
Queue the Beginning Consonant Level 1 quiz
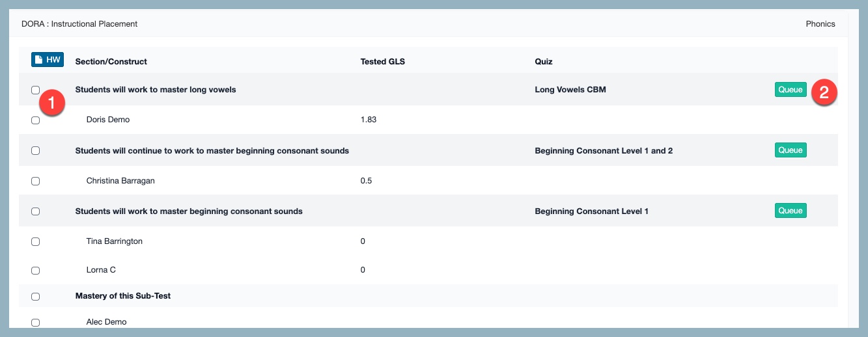791,211
